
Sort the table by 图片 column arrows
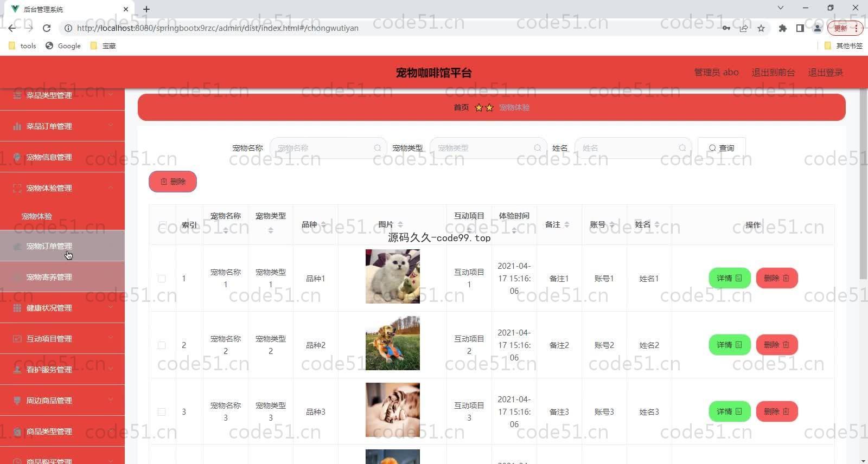click(x=400, y=224)
